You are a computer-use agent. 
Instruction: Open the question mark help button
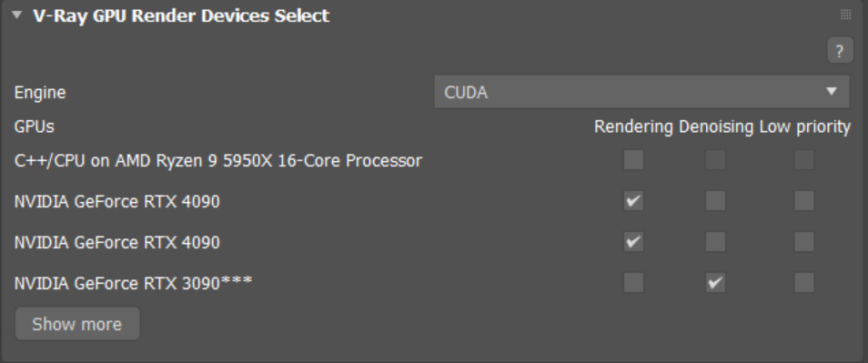click(840, 51)
